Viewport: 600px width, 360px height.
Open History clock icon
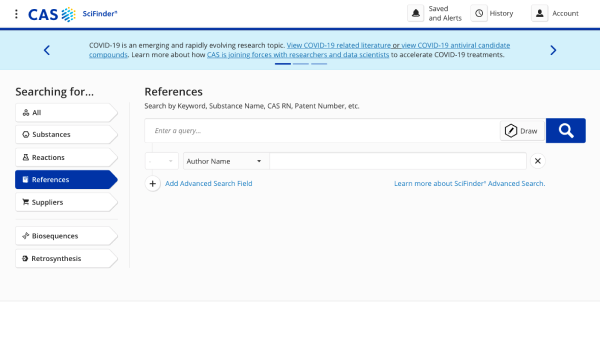479,13
